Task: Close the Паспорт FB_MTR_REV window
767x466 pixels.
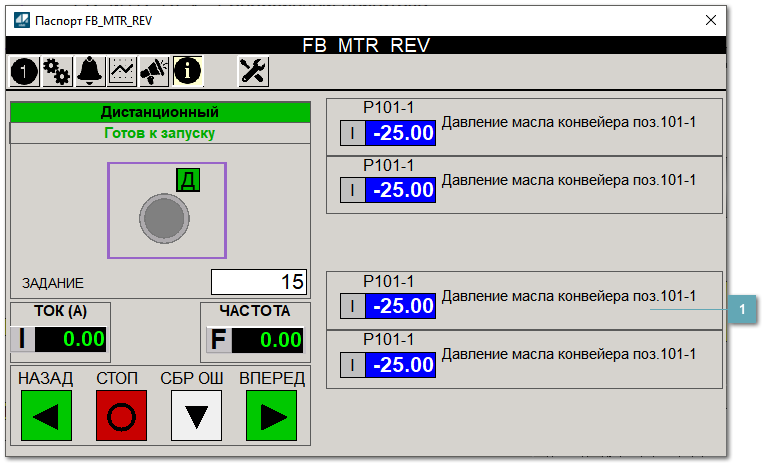Action: point(711,20)
